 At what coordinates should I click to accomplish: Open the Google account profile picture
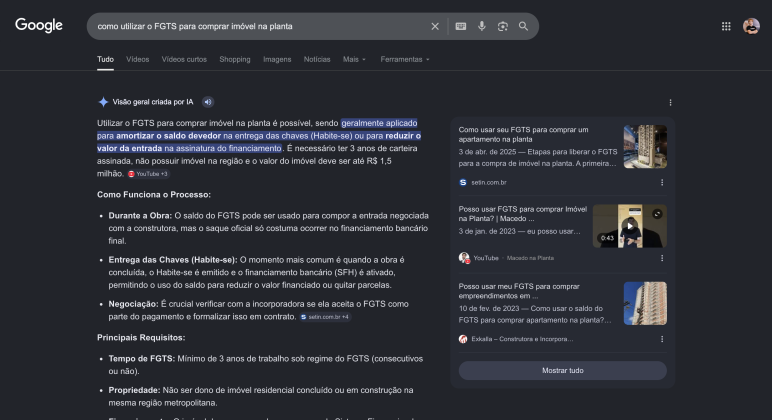[751, 26]
